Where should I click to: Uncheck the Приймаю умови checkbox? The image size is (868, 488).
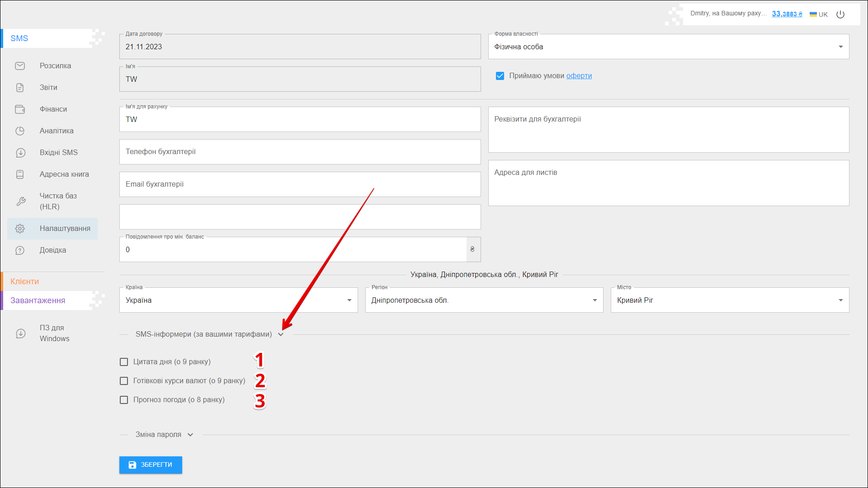tap(500, 76)
